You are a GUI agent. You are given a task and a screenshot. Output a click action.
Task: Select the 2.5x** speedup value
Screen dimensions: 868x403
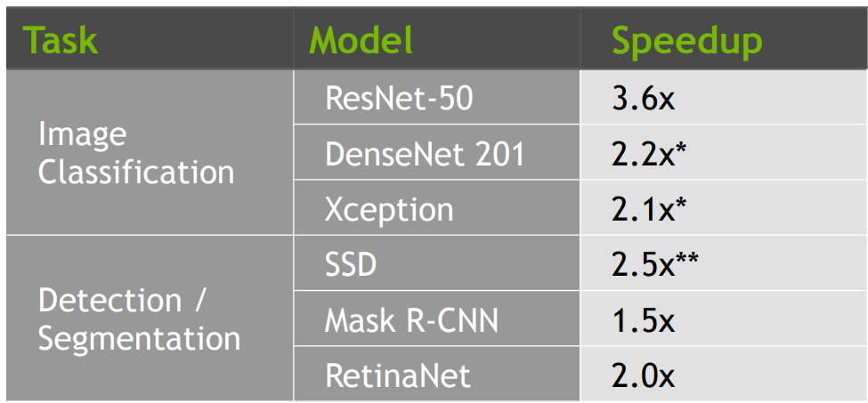655,265
